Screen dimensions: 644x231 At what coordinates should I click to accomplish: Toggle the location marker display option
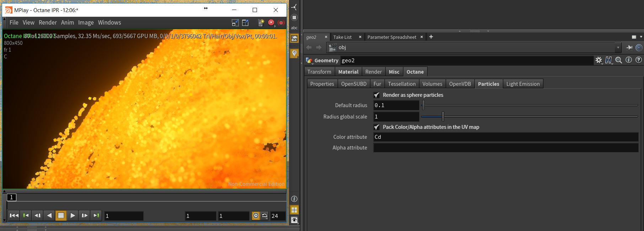click(x=294, y=53)
